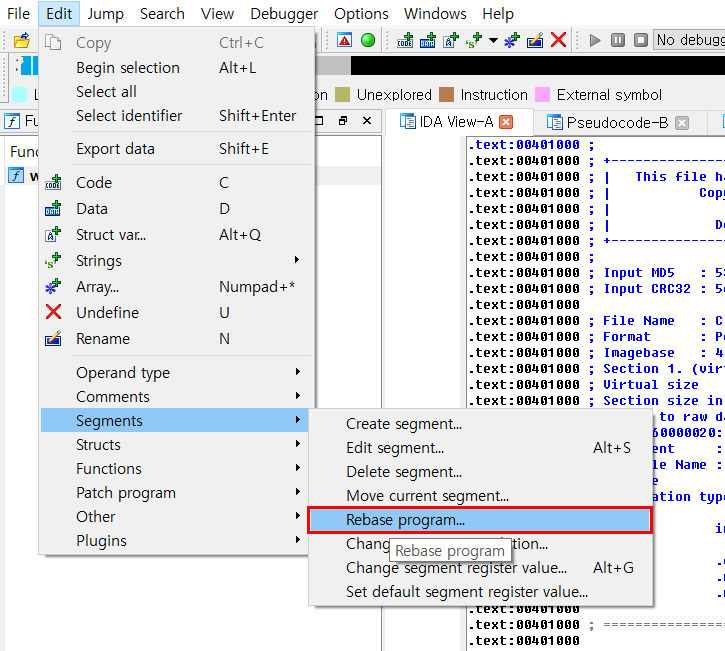Expand the Other submenu
725x651 pixels.
pyautogui.click(x=177, y=516)
